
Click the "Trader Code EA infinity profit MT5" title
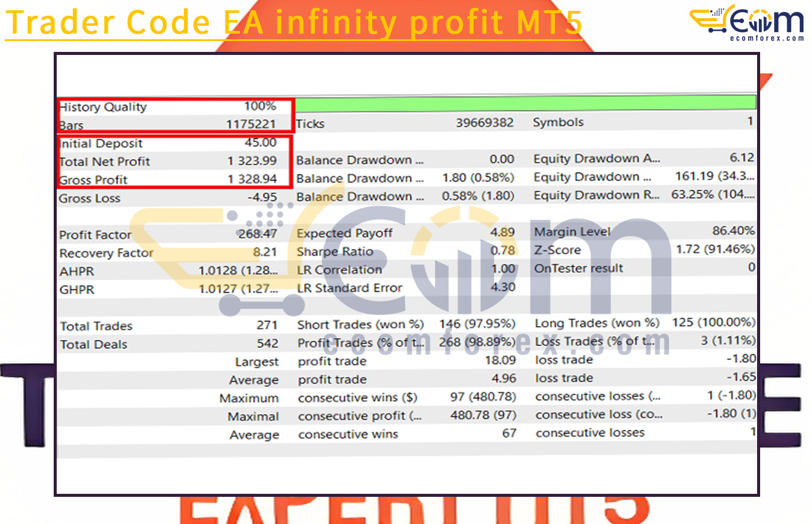tap(294, 24)
